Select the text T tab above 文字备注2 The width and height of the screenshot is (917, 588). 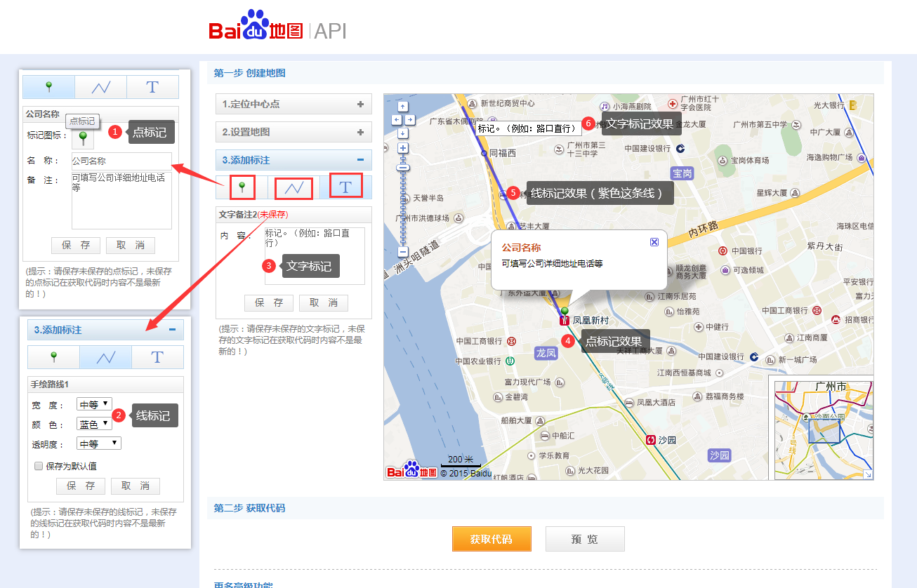pyautogui.click(x=345, y=187)
